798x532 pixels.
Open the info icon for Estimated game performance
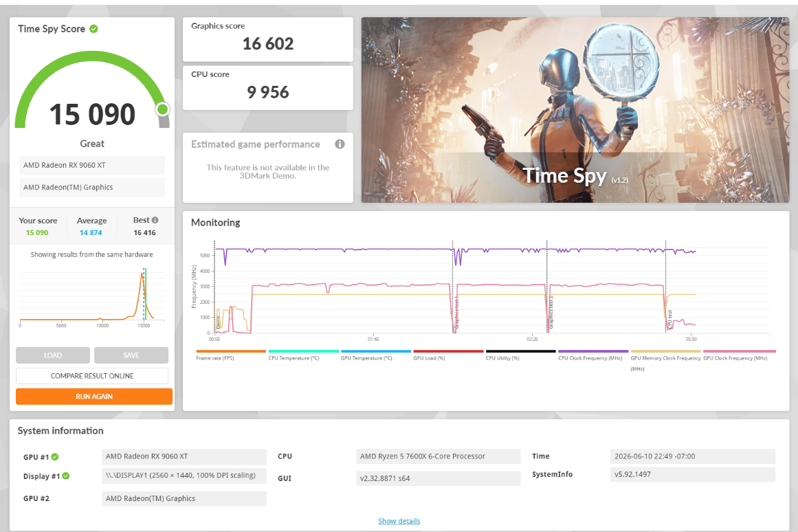pos(340,144)
